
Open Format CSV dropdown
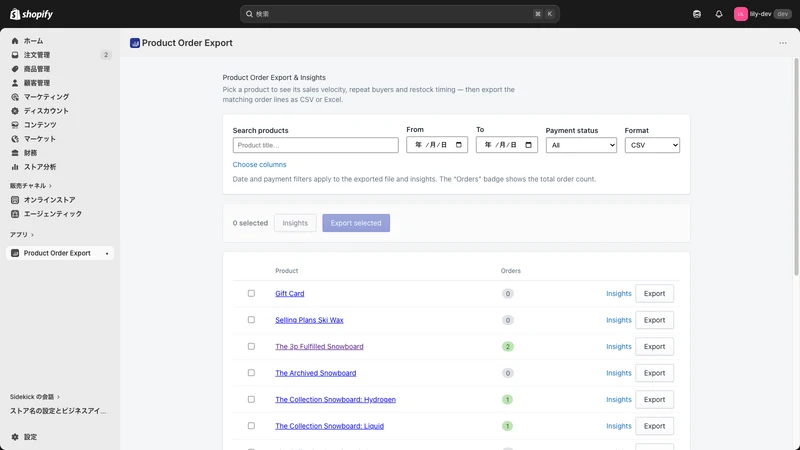pos(652,145)
